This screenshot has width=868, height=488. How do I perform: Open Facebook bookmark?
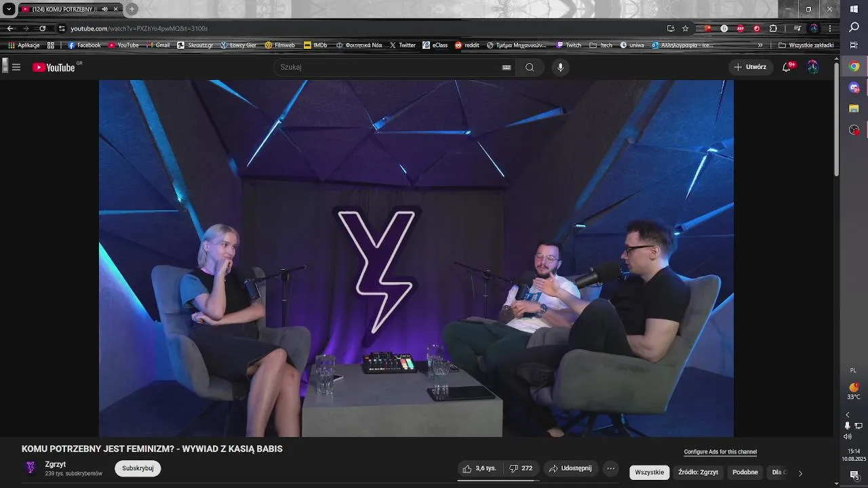[x=84, y=45]
